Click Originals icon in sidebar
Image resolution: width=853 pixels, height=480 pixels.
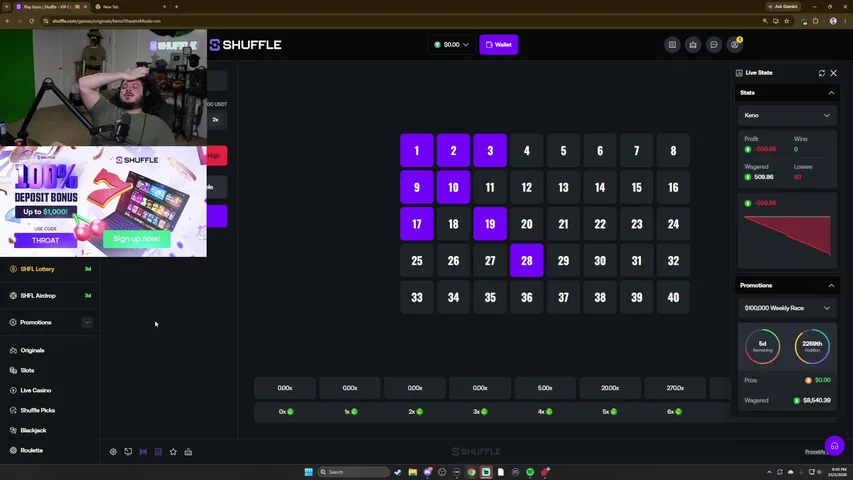pos(13,350)
